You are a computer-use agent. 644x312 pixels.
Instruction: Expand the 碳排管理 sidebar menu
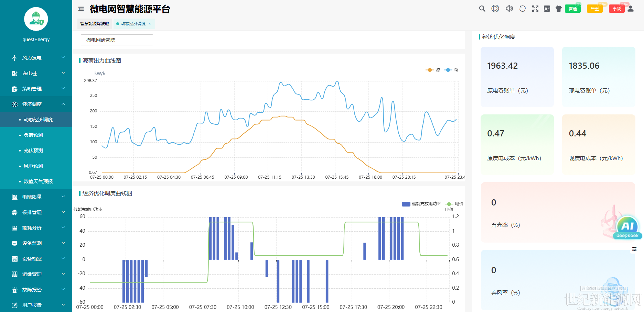36,212
